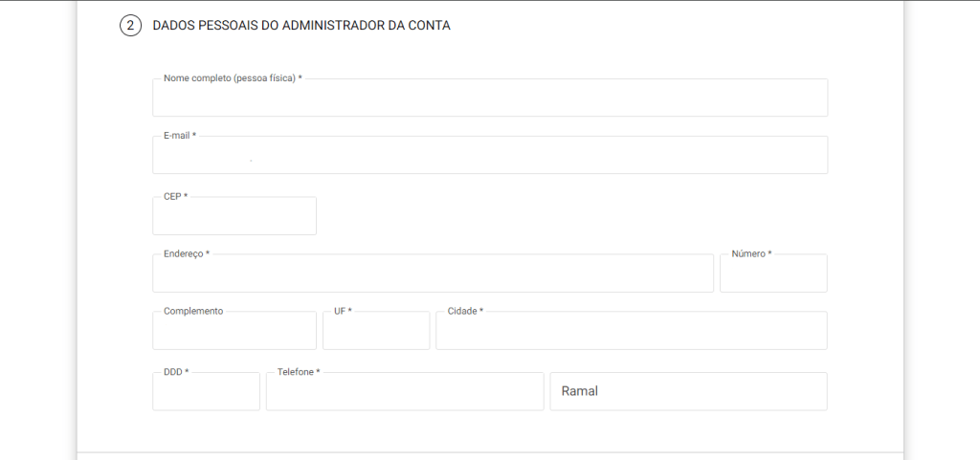The image size is (980, 460).
Task: Click the 'Cidade *' label text
Action: point(465,312)
